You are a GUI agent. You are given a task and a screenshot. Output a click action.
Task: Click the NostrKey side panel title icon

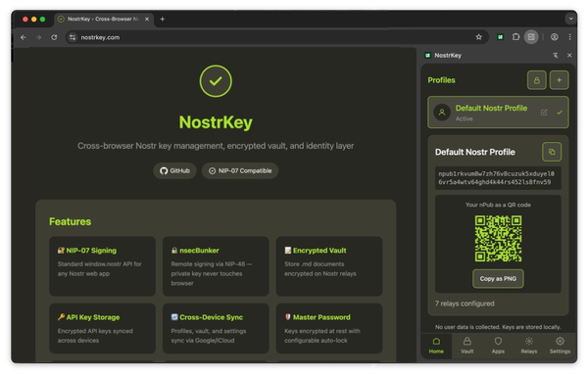tap(427, 56)
